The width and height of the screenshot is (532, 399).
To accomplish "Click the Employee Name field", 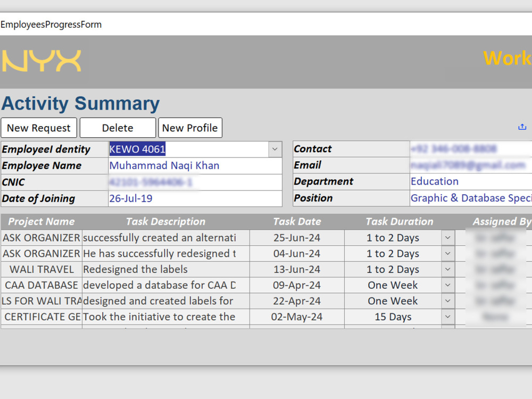I will pos(195,165).
